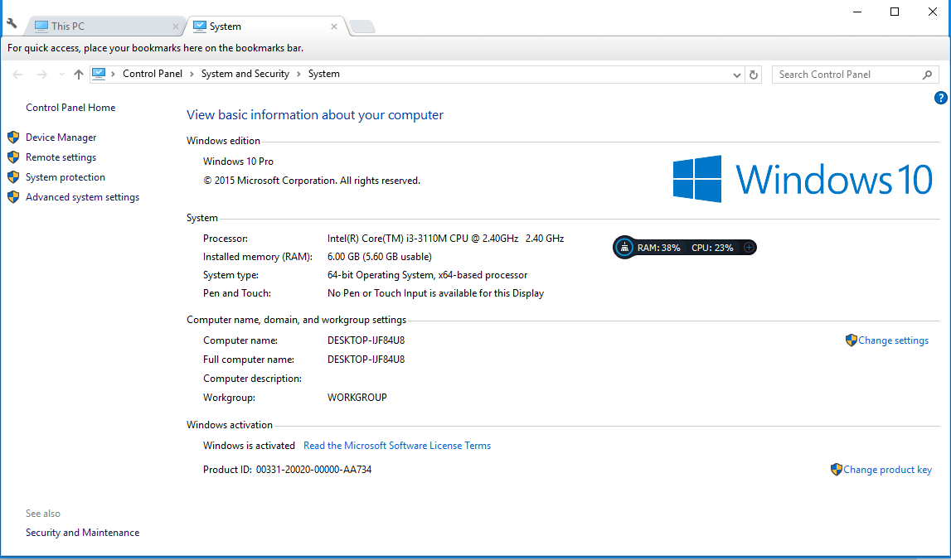Minimize the window
This screenshot has height=560, width=951.
[857, 12]
